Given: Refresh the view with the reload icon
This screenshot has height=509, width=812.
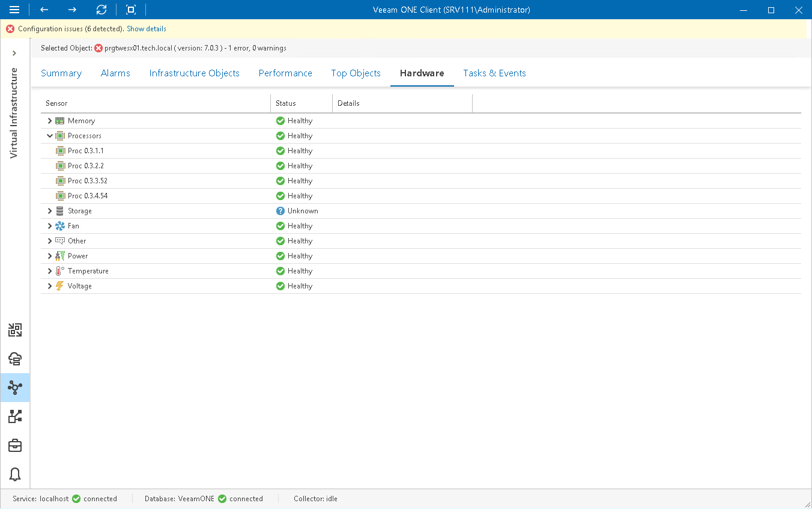Looking at the screenshot, I should [x=101, y=10].
